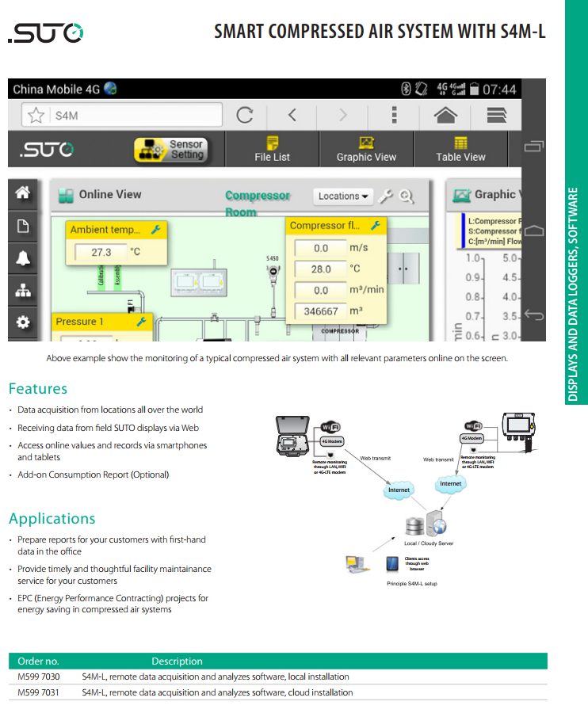Click the Applications heading
588x709 pixels.
tap(52, 519)
